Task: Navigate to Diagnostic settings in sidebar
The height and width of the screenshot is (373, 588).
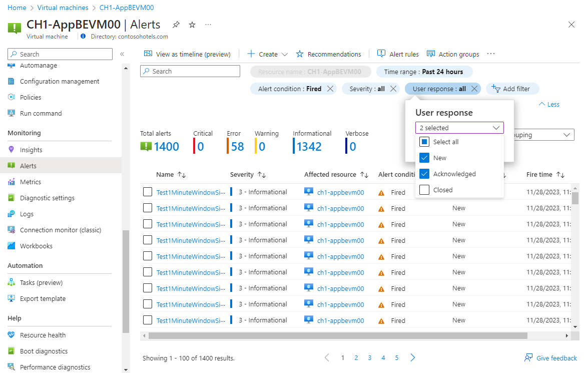Action: [x=47, y=198]
